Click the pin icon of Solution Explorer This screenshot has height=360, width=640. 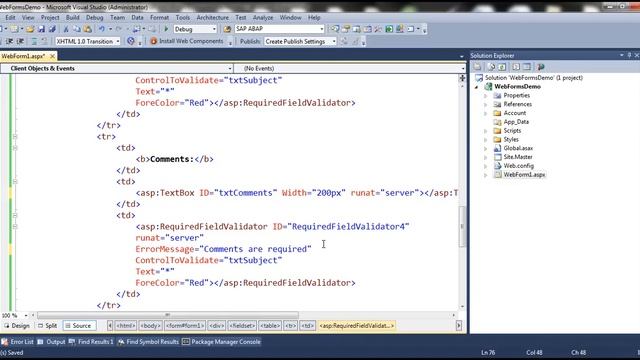point(629,55)
